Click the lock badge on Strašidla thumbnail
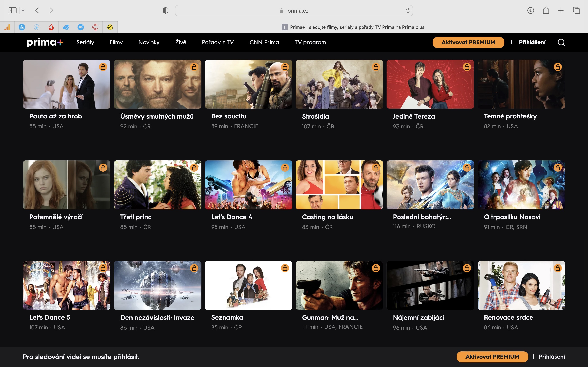This screenshot has height=367, width=588. 376,67
